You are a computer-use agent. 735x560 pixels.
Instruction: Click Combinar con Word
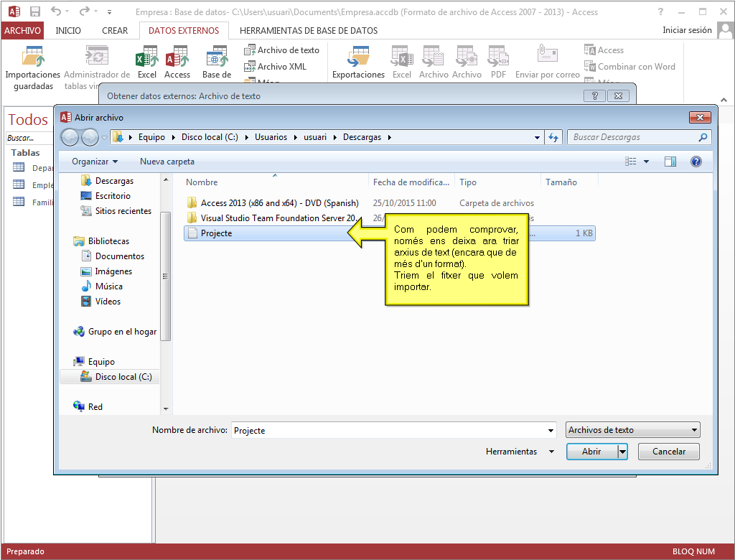pyautogui.click(x=629, y=67)
